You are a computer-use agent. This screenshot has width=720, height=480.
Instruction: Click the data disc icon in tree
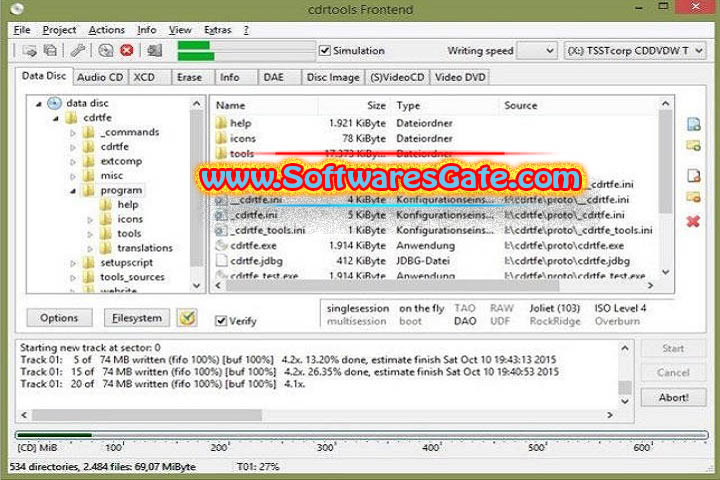click(55, 103)
